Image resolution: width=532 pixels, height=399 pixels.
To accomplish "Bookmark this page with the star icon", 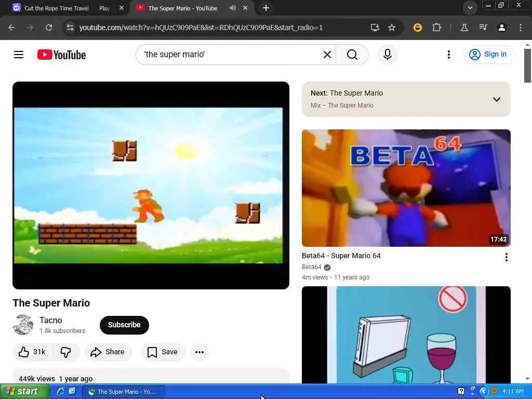I will pos(392,28).
